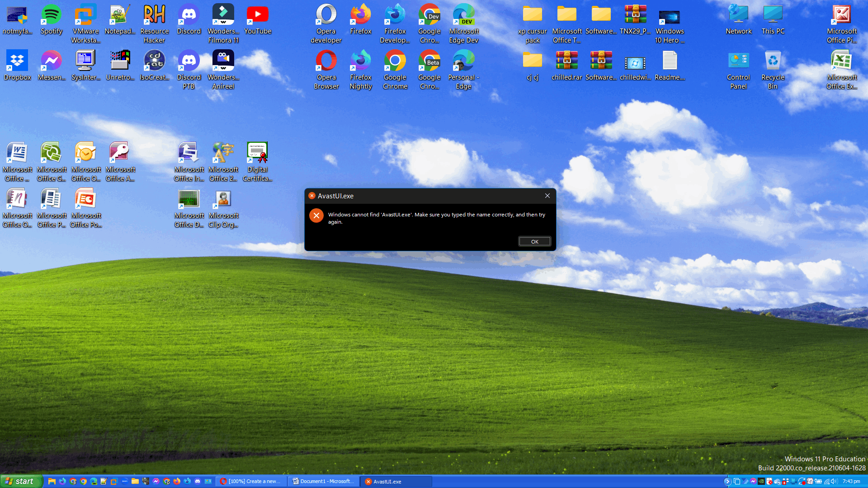This screenshot has height=488, width=868.
Task: Select the Discord PTB desktop icon
Action: (x=189, y=70)
